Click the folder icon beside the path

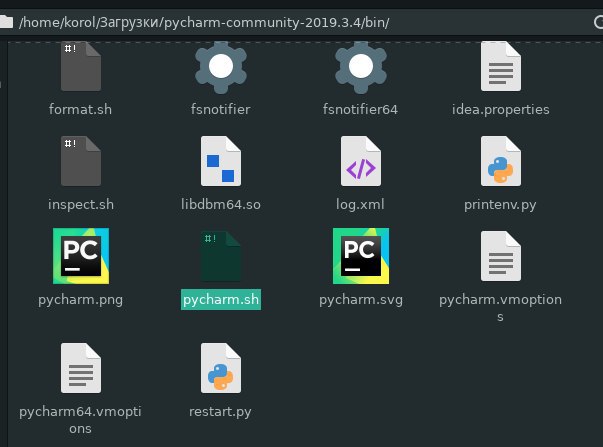click(6, 22)
